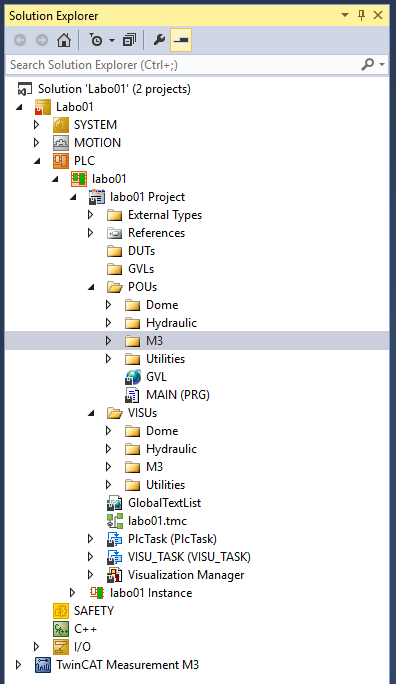Click the Search Solution Explorer field
Image resolution: width=396 pixels, height=684 pixels.
tap(183, 65)
